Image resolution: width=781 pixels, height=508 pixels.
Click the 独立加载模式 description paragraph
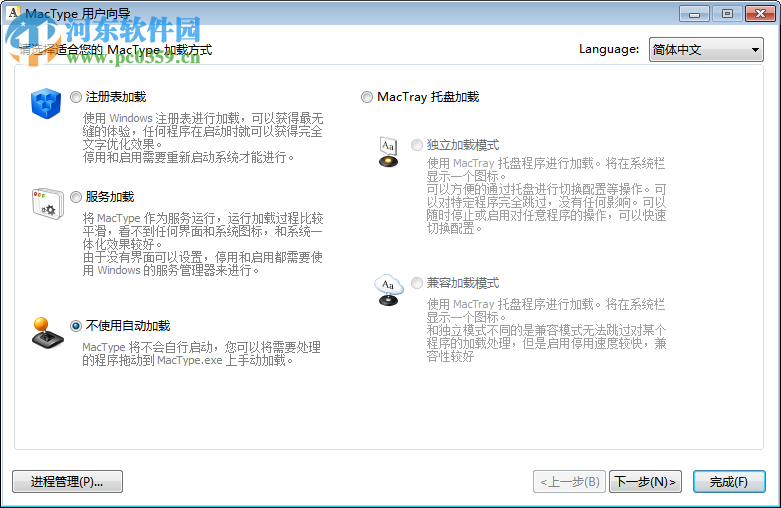[546, 196]
